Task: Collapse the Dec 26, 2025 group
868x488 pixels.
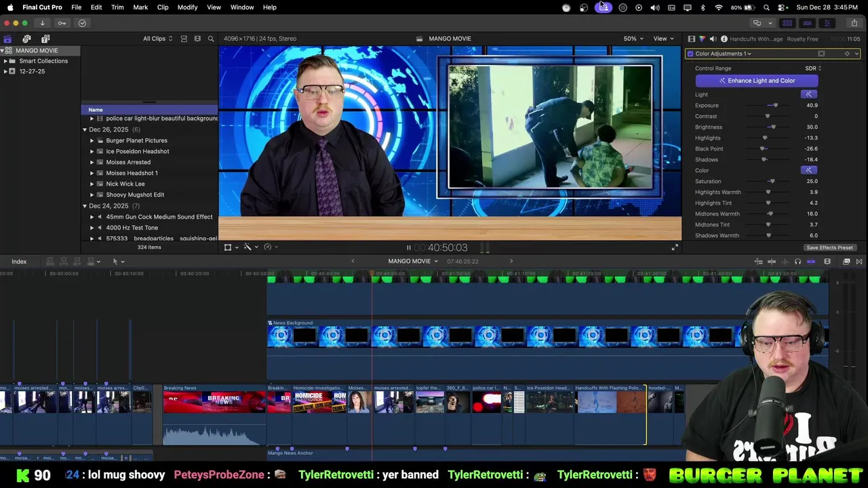Action: 85,129
